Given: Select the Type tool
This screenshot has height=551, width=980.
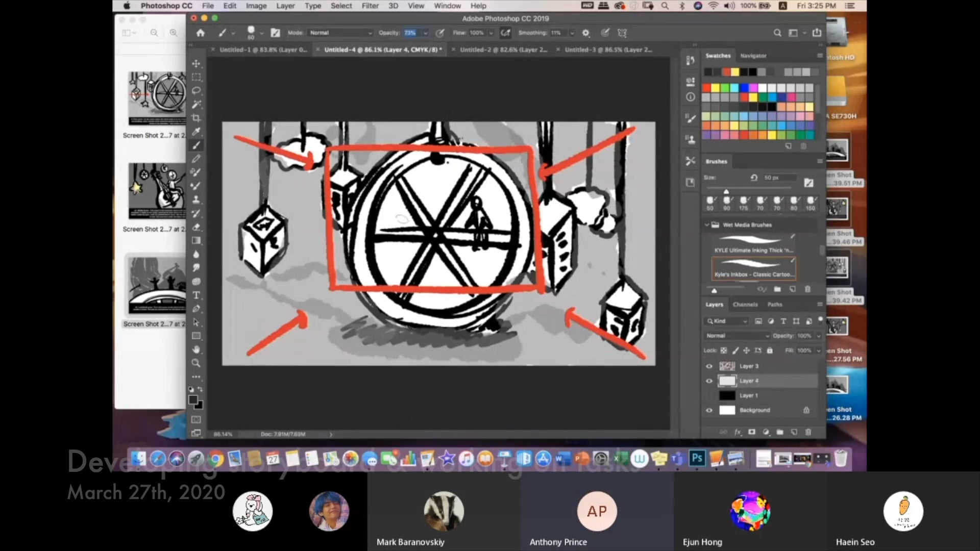Looking at the screenshot, I should 196,295.
